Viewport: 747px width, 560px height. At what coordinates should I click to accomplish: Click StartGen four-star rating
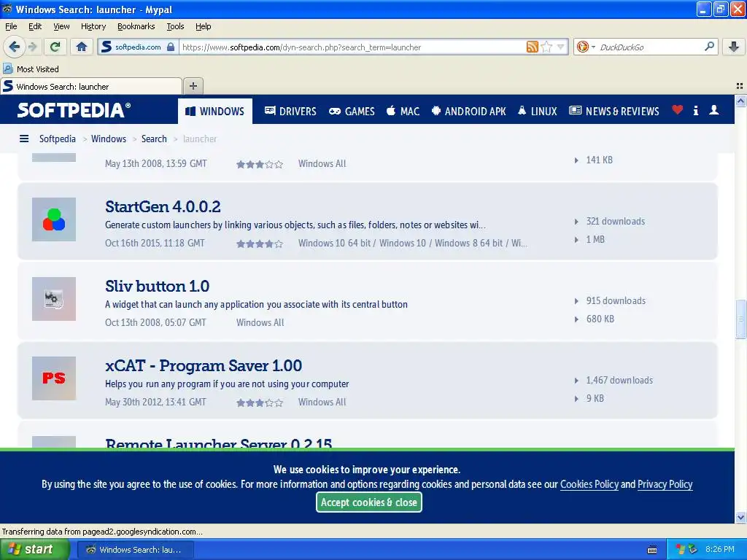tap(260, 244)
